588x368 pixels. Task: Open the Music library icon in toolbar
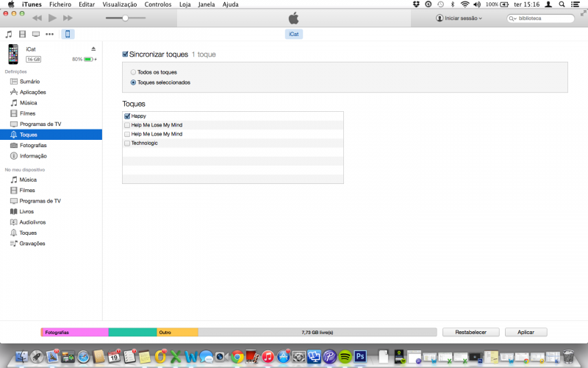tap(9, 34)
